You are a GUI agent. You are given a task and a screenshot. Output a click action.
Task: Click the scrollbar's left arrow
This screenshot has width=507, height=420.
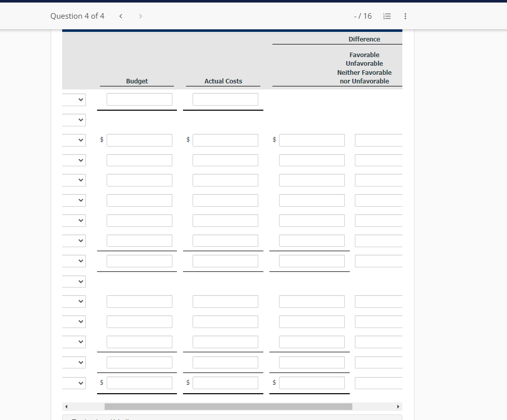66,406
